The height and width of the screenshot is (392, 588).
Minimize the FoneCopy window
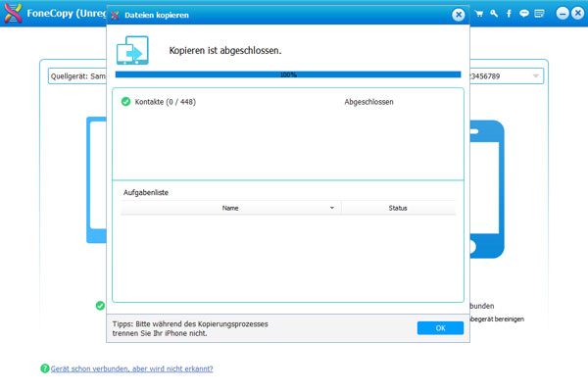(563, 15)
